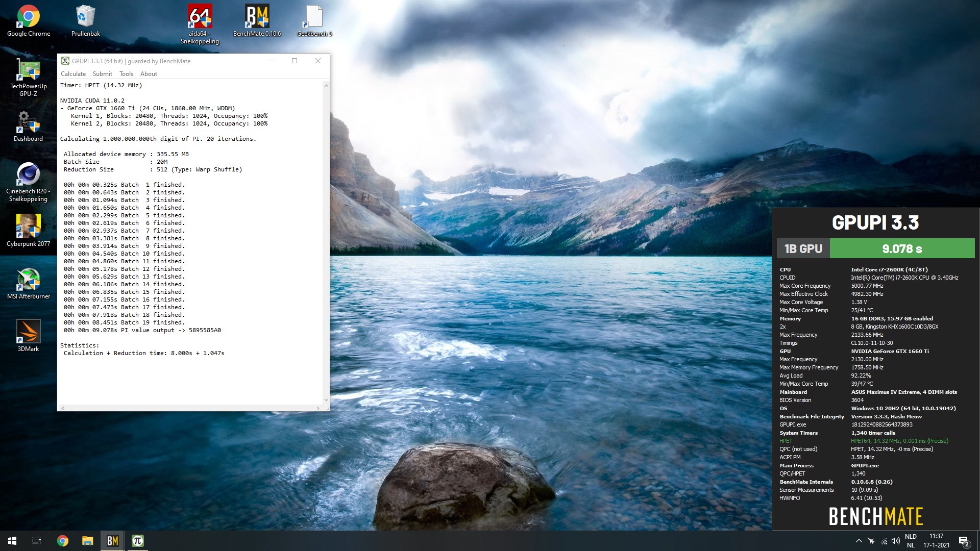Click the scroll left arrow in GPUPI output
This screenshot has height=551, width=980.
[x=63, y=408]
